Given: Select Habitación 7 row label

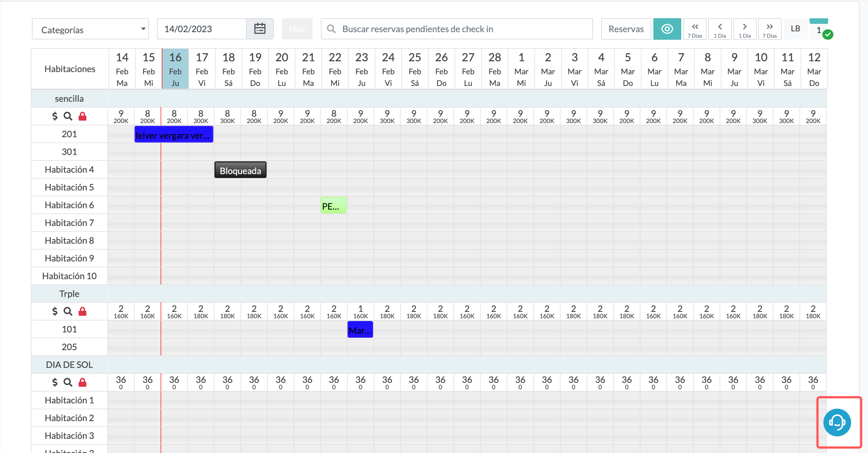Looking at the screenshot, I should point(69,223).
